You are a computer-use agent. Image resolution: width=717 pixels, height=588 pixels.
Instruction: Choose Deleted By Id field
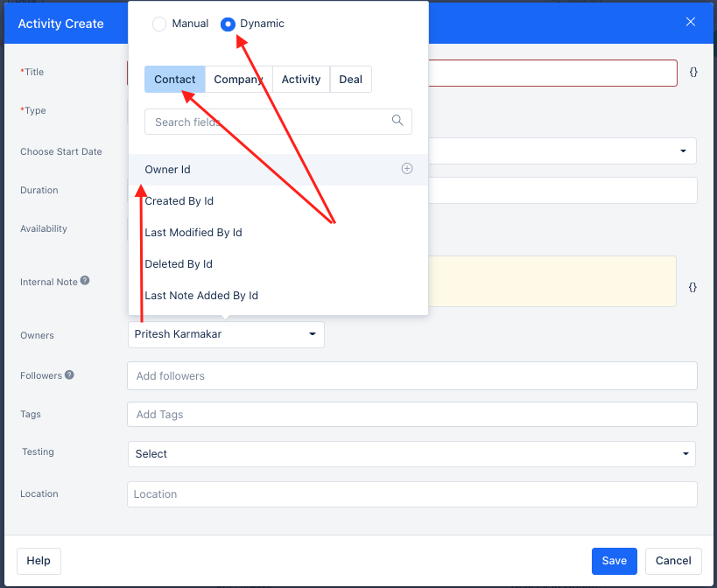278,264
